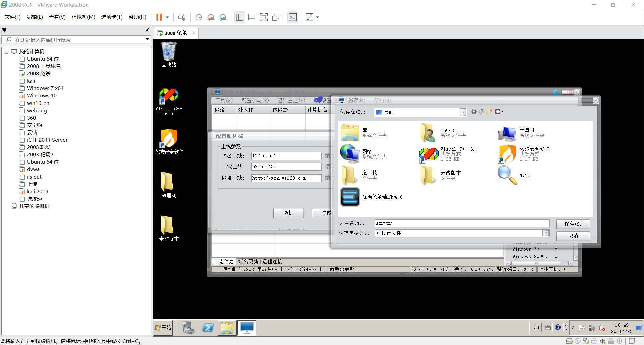This screenshot has width=644, height=345.
Task: Open the stretch display dropdown arrow
Action: 318,17
